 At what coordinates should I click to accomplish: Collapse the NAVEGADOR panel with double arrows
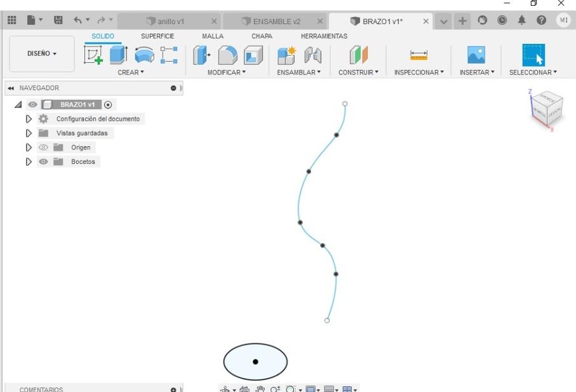pos(11,88)
